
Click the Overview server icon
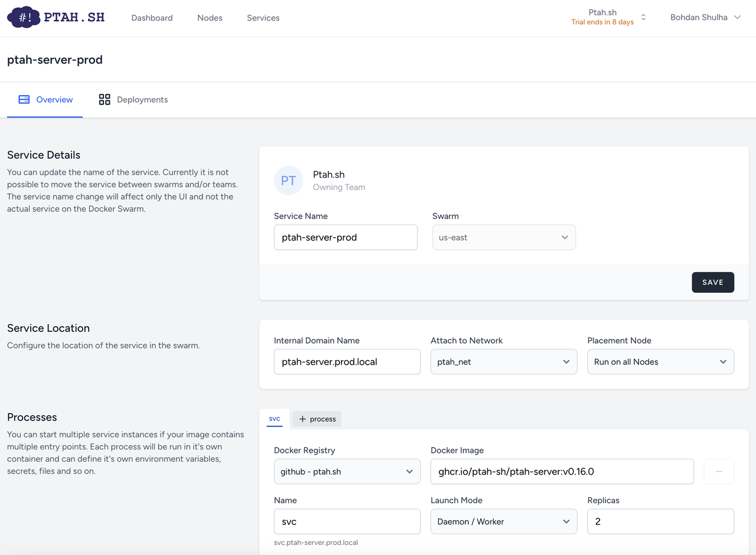(24, 100)
